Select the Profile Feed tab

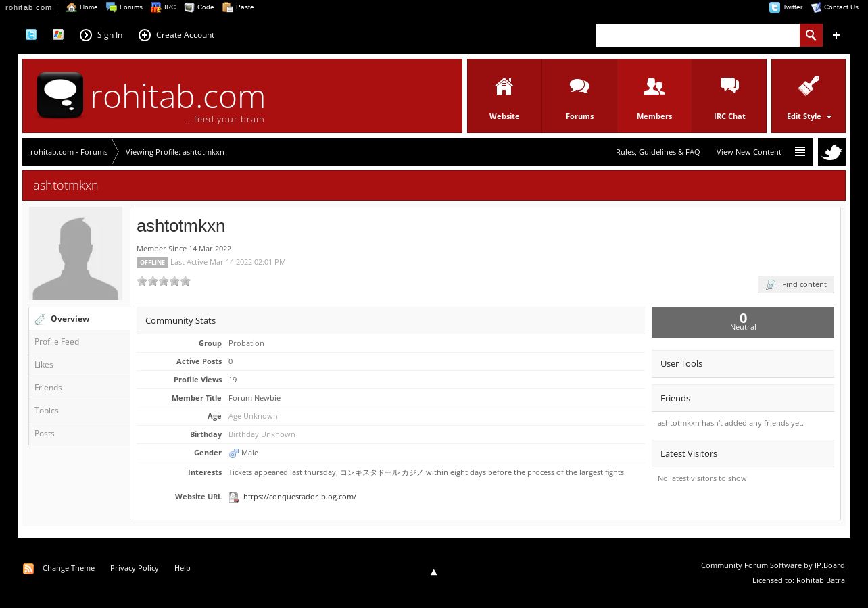tap(79, 342)
